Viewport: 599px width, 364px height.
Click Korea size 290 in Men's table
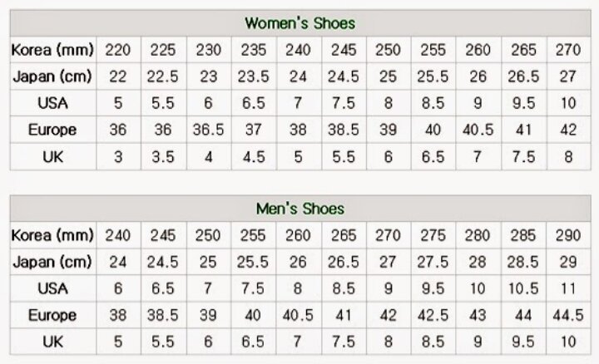(x=568, y=235)
